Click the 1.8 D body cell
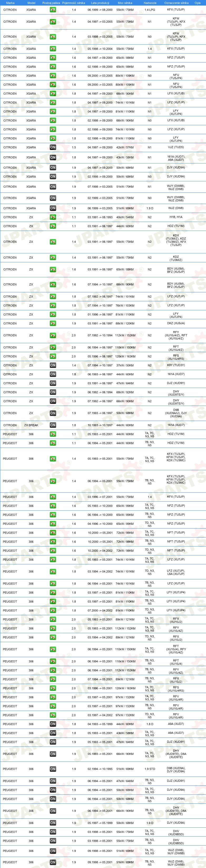The image size is (206, 868). (150, 724)
